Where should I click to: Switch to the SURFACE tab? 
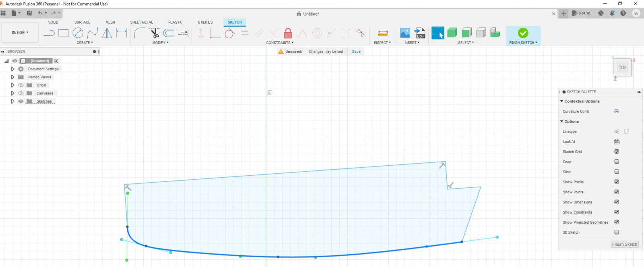82,23
